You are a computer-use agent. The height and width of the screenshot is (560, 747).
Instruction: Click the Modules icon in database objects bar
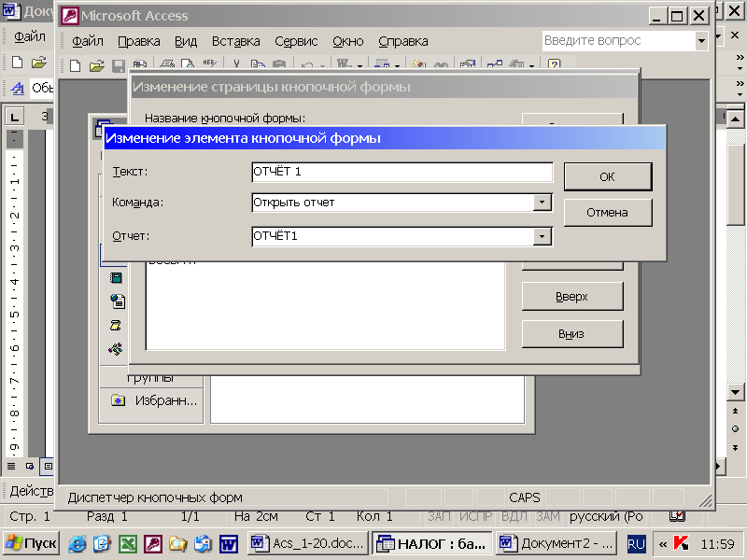coord(116,349)
